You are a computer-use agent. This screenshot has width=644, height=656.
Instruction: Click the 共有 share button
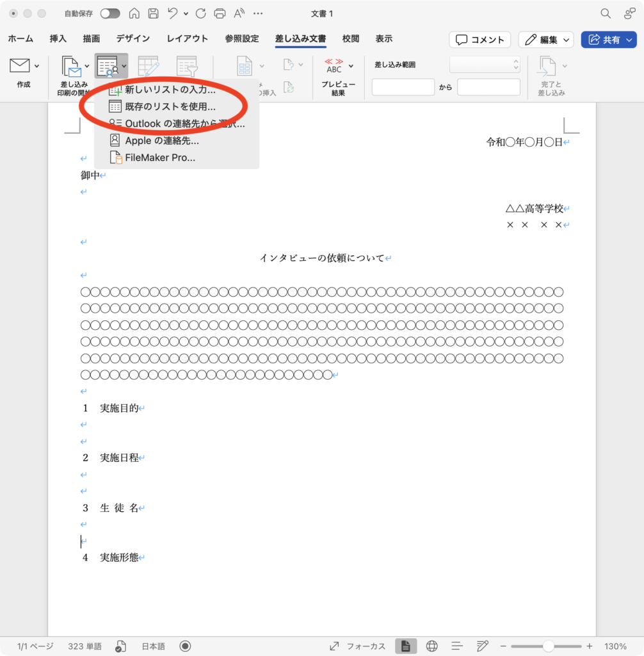click(608, 40)
